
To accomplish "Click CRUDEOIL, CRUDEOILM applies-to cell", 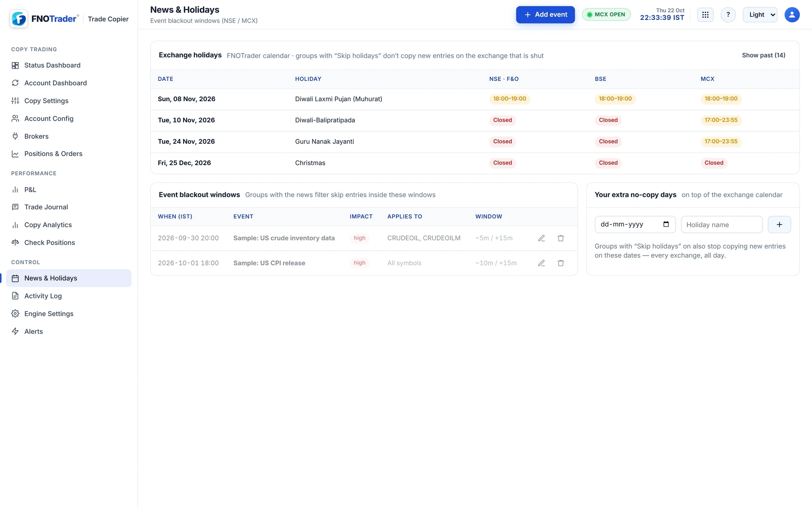I will tap(424, 238).
